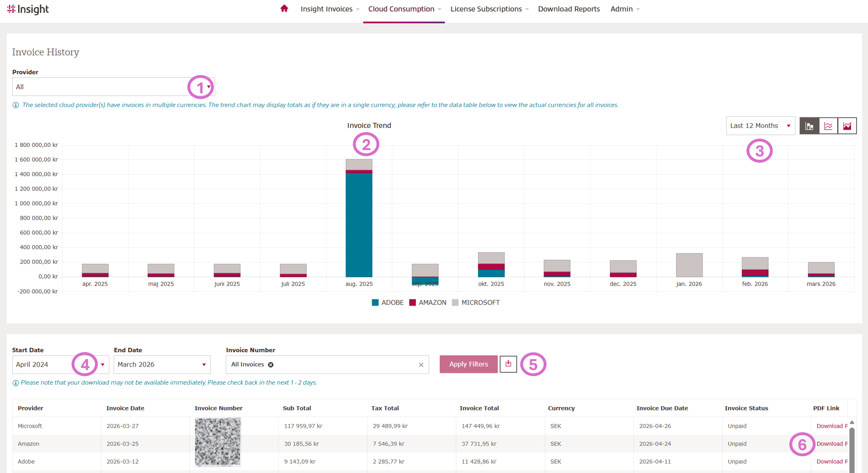Click the export download icon button
The width and height of the screenshot is (868, 473).
(508, 364)
